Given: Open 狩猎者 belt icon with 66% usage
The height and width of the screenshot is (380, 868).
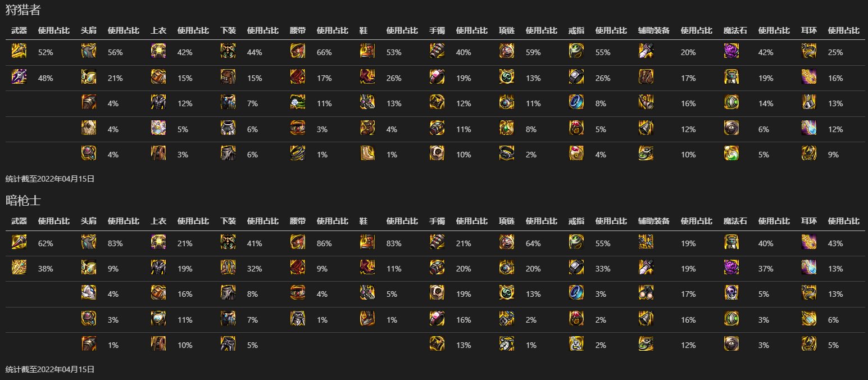Looking at the screenshot, I should pyautogui.click(x=298, y=51).
